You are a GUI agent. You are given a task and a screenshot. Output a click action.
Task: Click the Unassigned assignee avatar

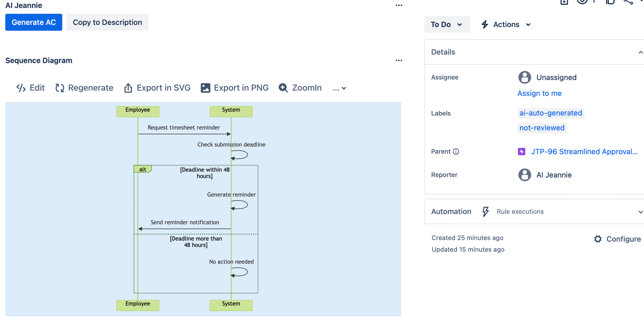pyautogui.click(x=525, y=77)
